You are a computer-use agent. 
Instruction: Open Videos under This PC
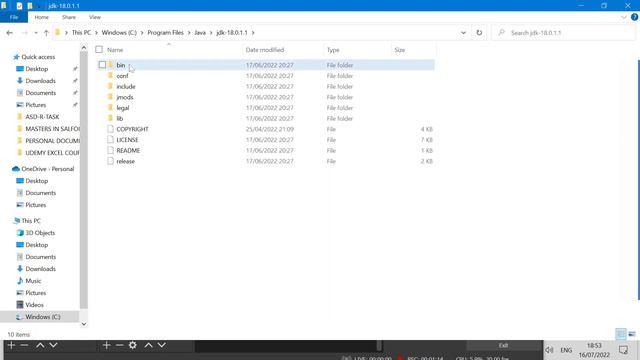(34, 305)
